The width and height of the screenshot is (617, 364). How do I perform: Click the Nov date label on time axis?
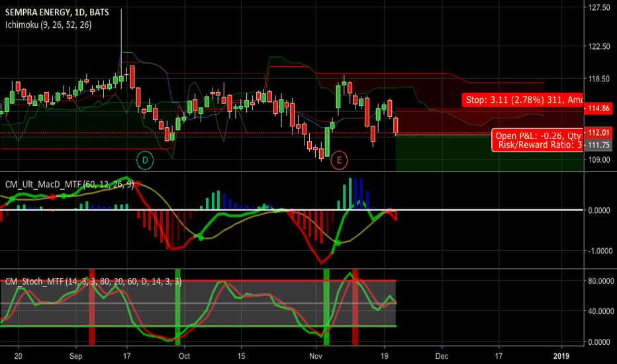tap(316, 356)
